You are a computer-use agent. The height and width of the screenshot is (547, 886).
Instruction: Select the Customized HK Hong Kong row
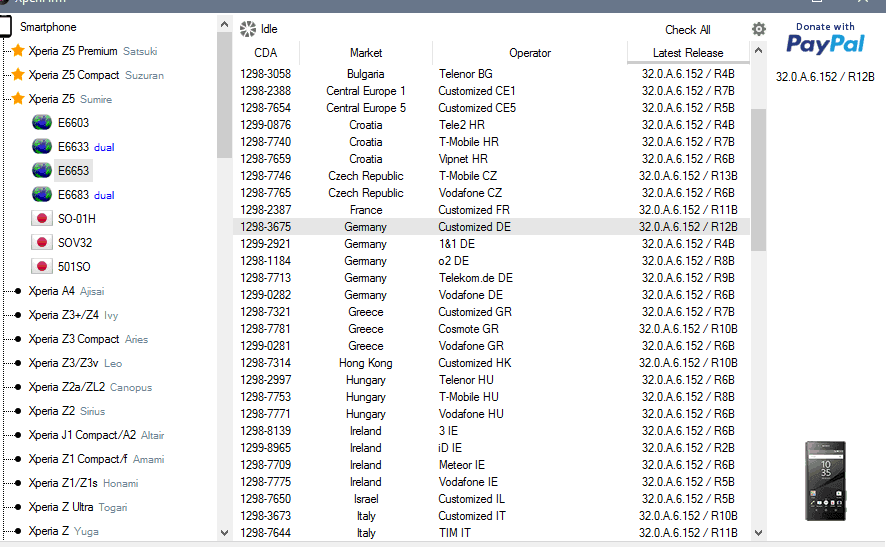click(491, 363)
